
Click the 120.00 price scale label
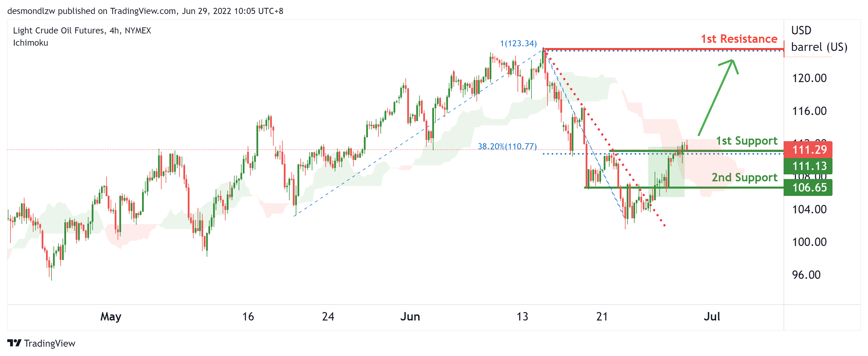(x=809, y=78)
